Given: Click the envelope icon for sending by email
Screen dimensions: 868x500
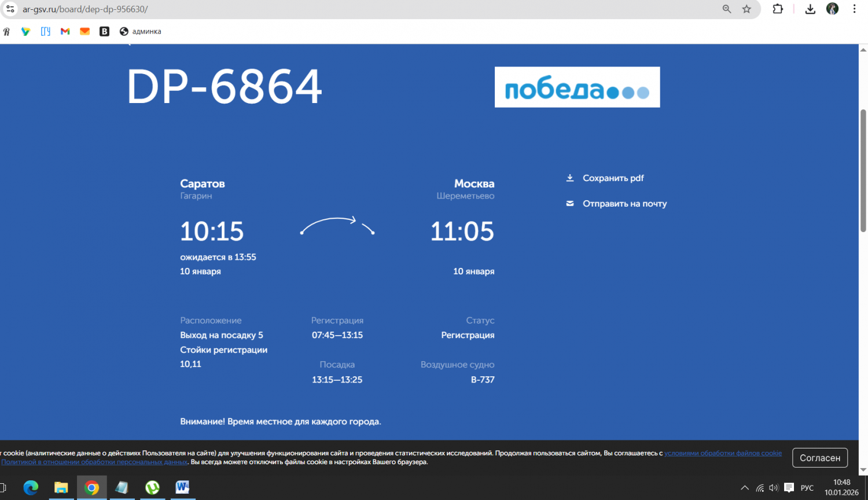Looking at the screenshot, I should tap(570, 204).
